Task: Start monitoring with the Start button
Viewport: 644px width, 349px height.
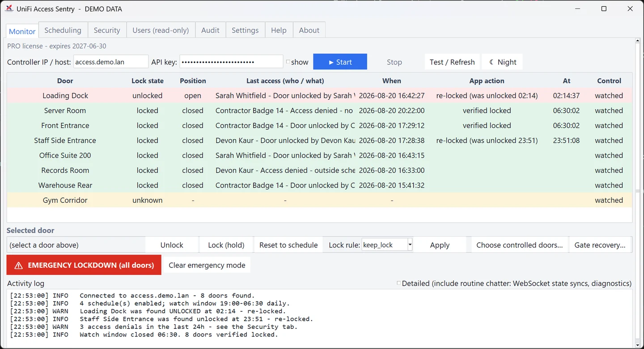Action: point(340,62)
